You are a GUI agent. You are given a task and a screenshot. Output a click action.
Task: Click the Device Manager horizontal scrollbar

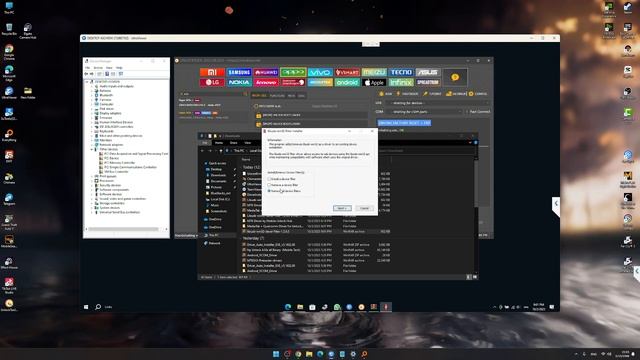124,229
